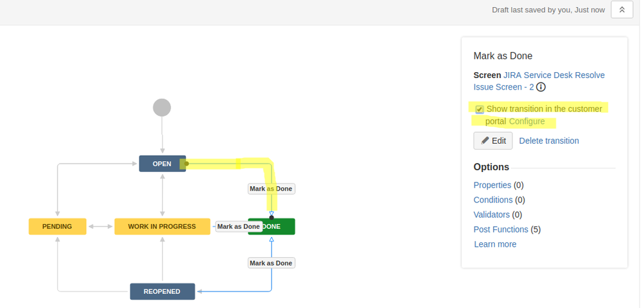The width and height of the screenshot is (644, 308).
Task: Open the Conditions option
Action: (493, 200)
